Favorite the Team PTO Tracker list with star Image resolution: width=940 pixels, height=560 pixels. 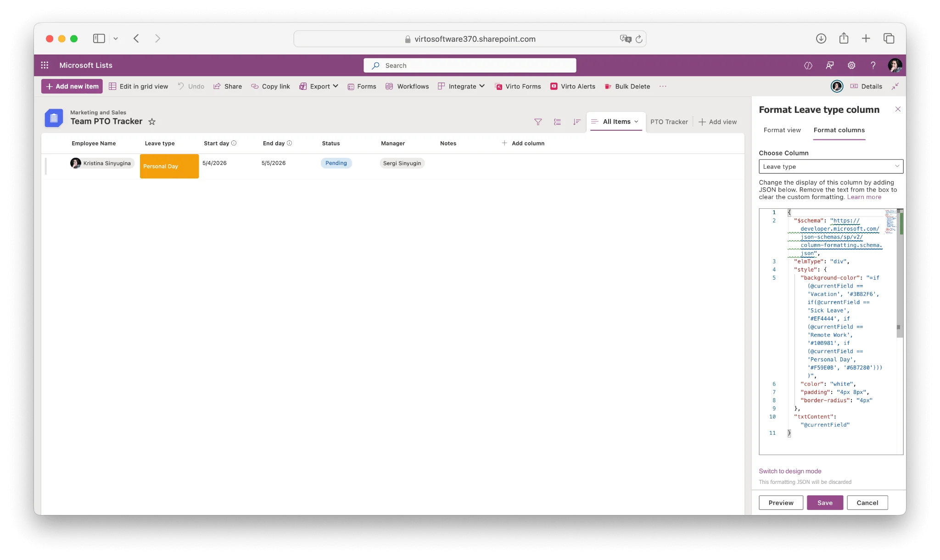pyautogui.click(x=152, y=122)
